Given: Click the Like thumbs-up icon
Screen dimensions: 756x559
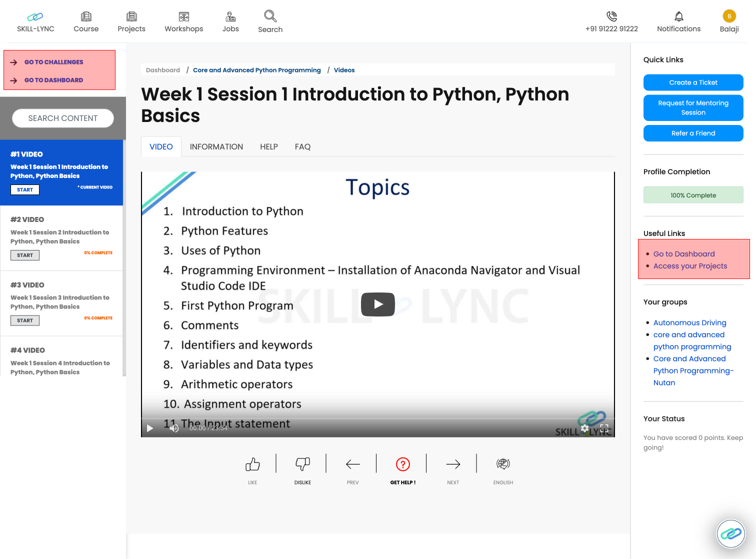Looking at the screenshot, I should click(x=252, y=464).
